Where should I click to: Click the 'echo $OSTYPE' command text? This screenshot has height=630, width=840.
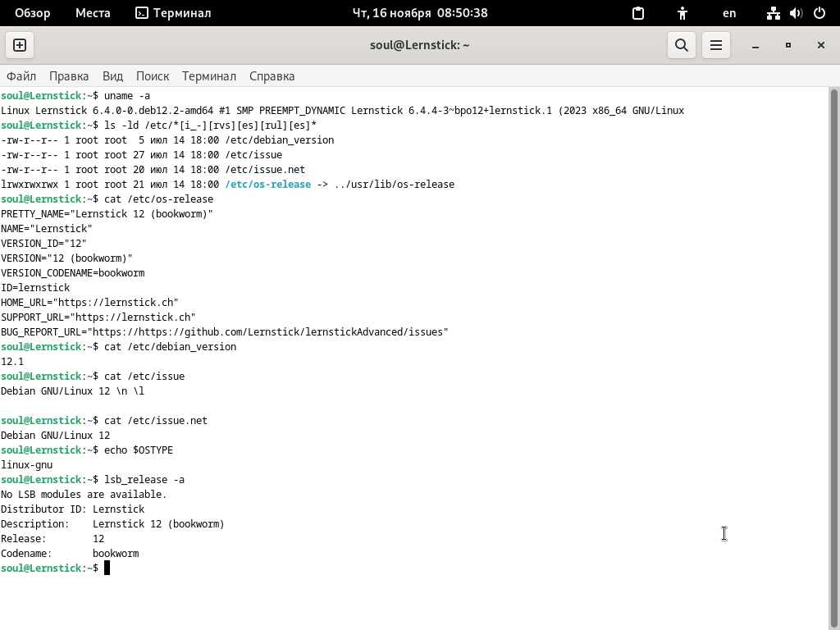[x=138, y=450]
